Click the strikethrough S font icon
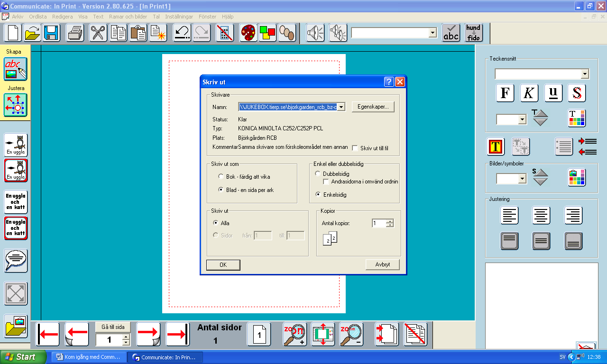Image resolution: width=607 pixels, height=364 pixels. click(577, 93)
